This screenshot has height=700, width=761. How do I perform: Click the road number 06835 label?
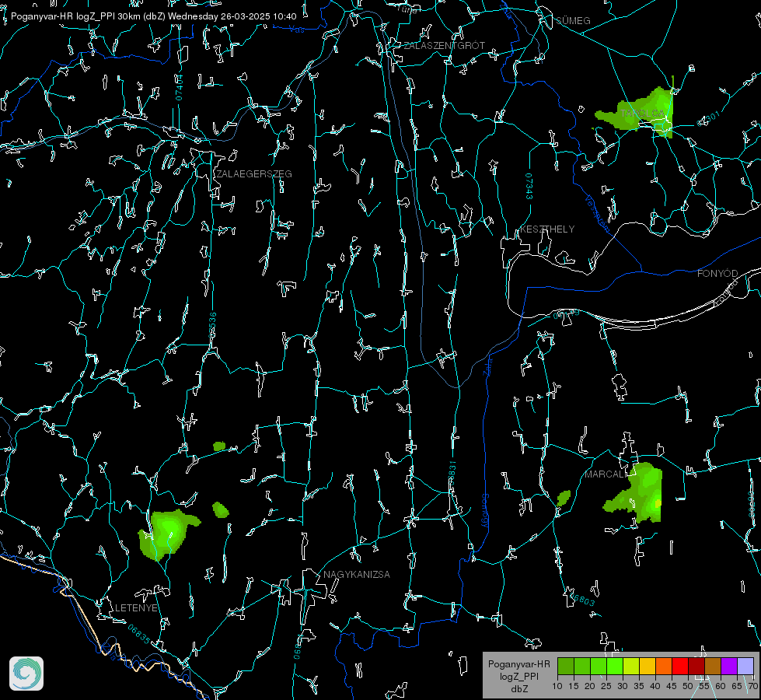coord(139,635)
